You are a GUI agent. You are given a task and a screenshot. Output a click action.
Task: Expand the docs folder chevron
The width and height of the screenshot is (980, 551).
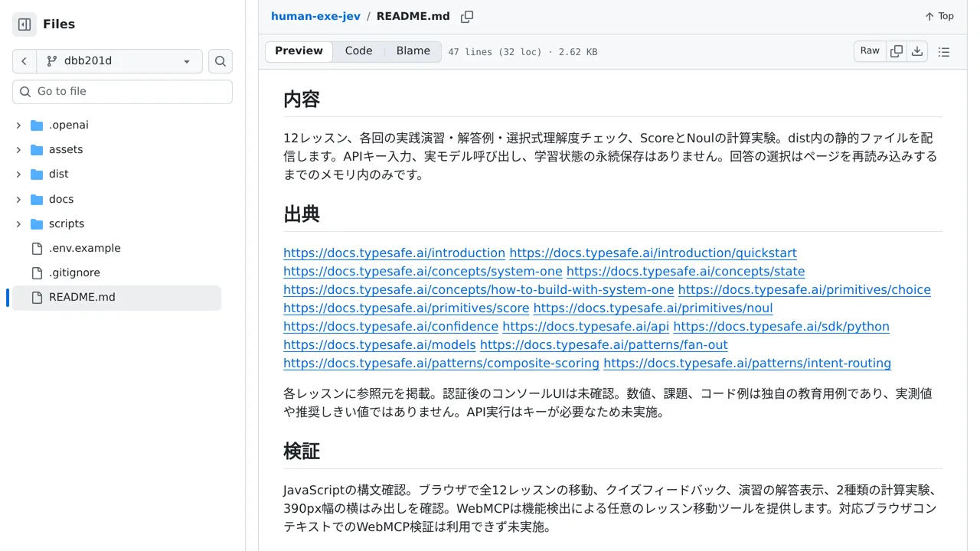pyautogui.click(x=18, y=200)
